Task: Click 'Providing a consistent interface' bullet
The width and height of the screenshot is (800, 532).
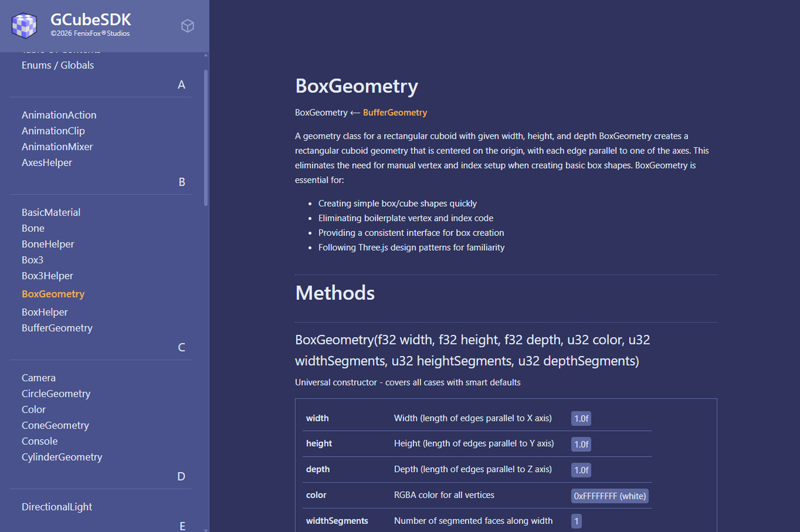Action: click(411, 233)
